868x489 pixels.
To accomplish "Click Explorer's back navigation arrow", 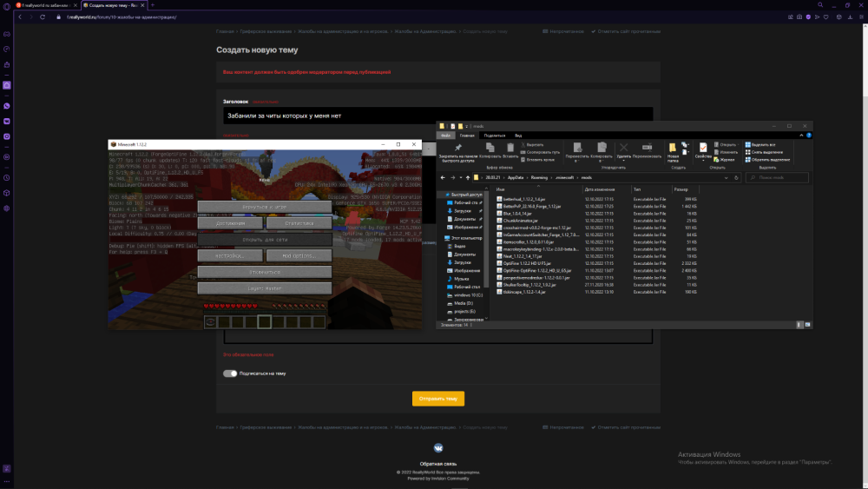I will click(443, 178).
